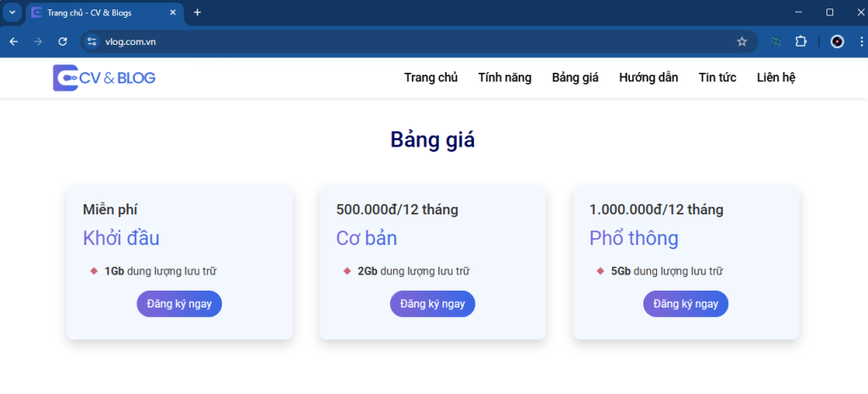Minimize the Chrome window
Image resolution: width=868 pixels, height=394 pixels.
pyautogui.click(x=798, y=12)
